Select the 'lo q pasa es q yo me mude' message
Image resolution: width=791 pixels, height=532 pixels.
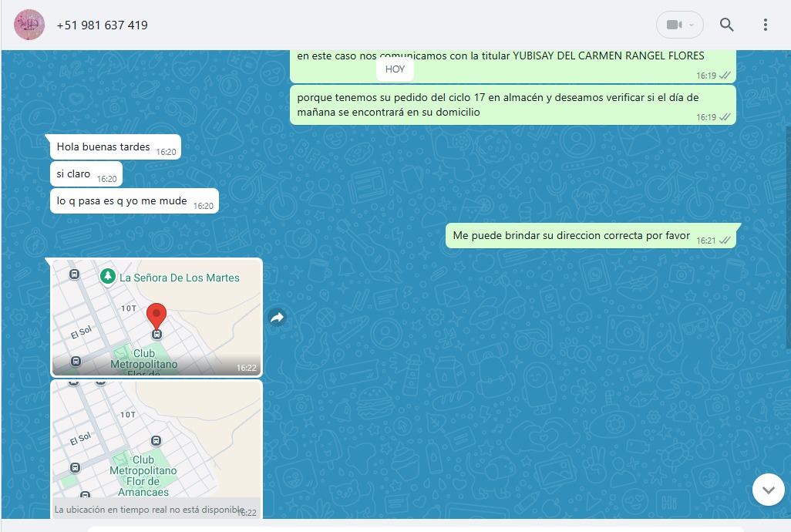click(122, 201)
